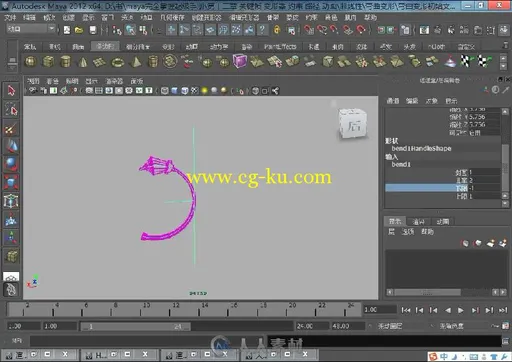Toggle wireframe display in panel toolbar
Viewport: 512px width, 362px height.
point(165,91)
